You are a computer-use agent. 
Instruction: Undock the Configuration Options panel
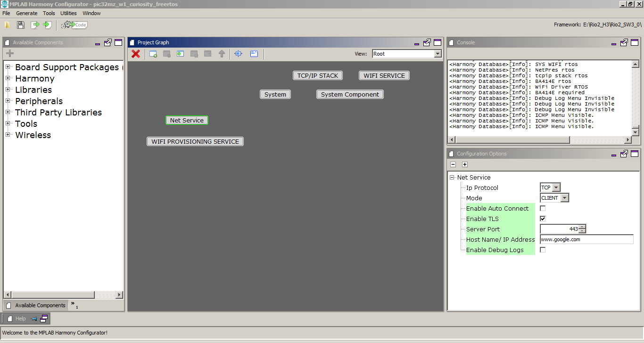click(624, 154)
